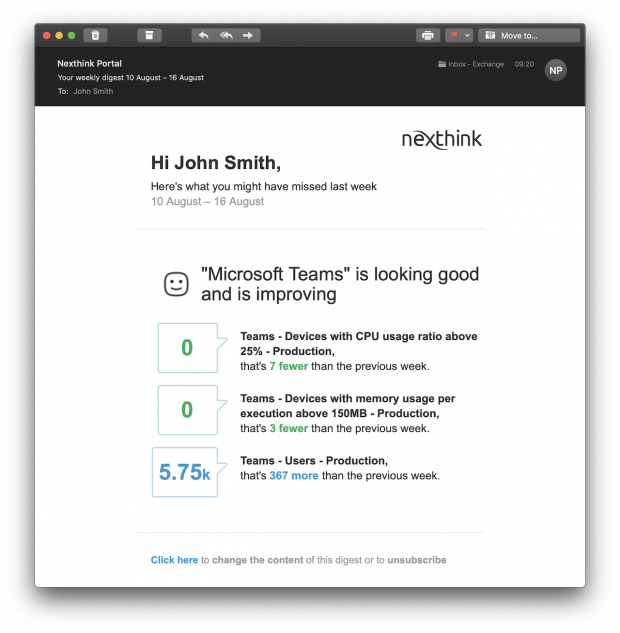Flag this message with the red flag

coord(454,35)
